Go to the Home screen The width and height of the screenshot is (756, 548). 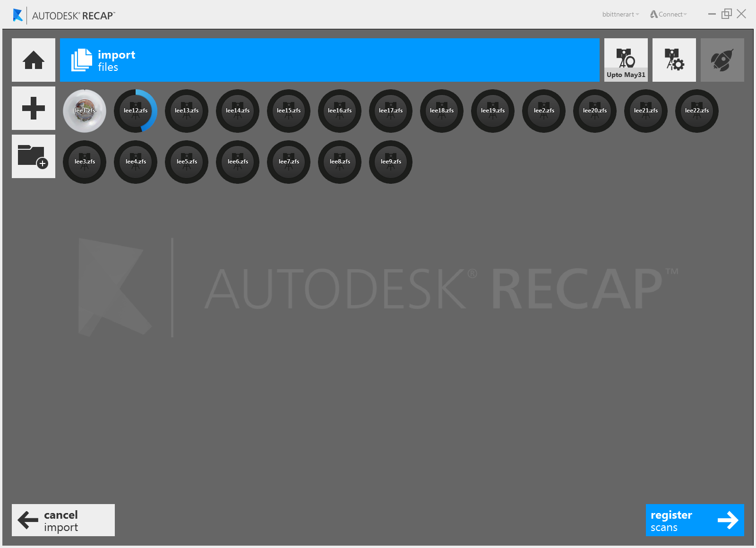[x=34, y=60]
